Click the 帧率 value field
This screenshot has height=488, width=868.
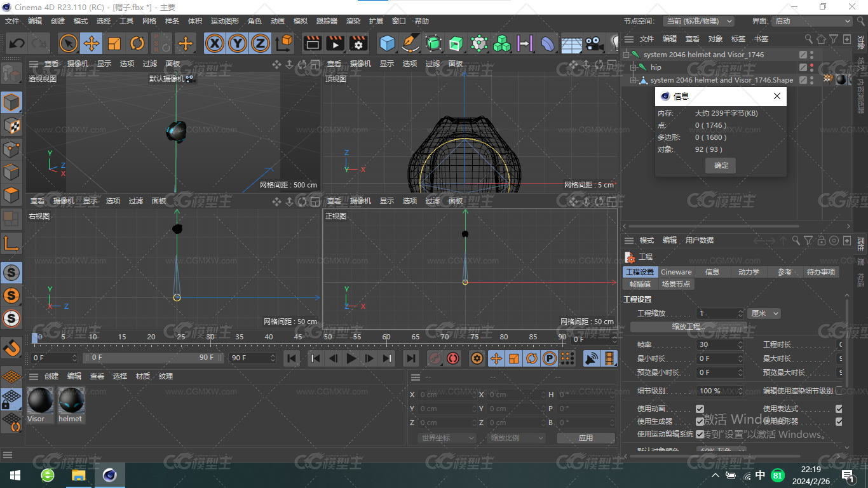[x=721, y=344]
